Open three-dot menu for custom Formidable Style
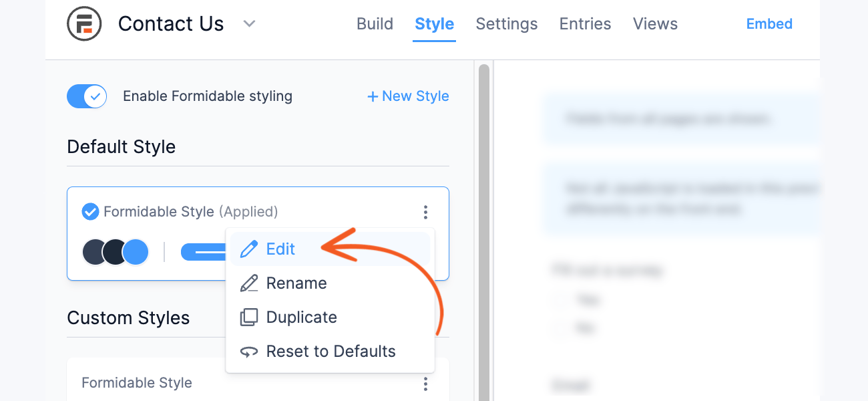Screen dimensions: 868x401 point(425,384)
